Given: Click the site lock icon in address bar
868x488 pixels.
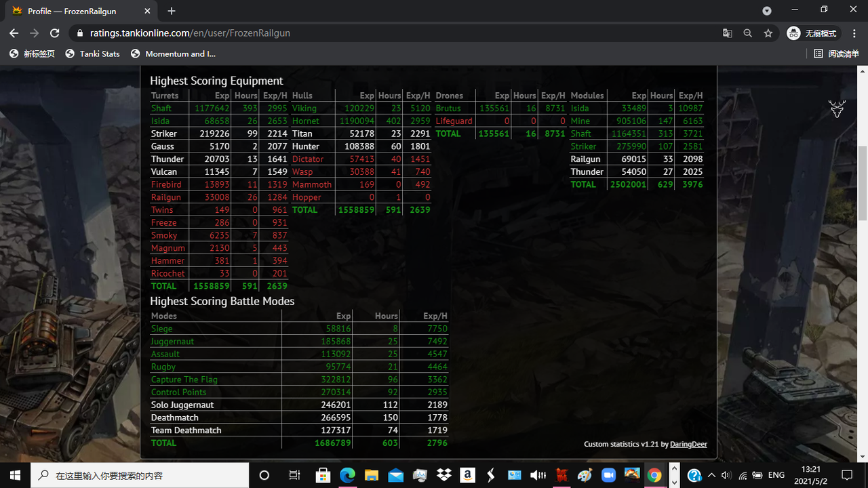Looking at the screenshot, I should point(80,33).
